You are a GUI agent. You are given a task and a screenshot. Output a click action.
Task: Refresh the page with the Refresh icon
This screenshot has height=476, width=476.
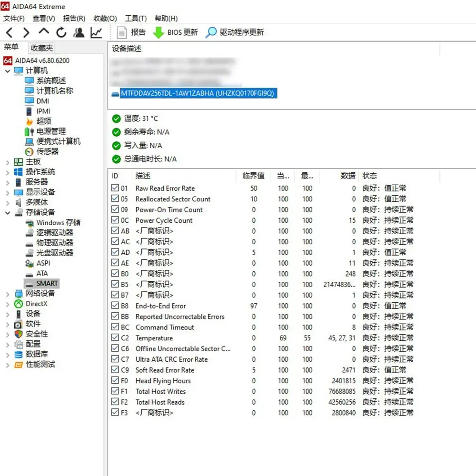pos(61,32)
